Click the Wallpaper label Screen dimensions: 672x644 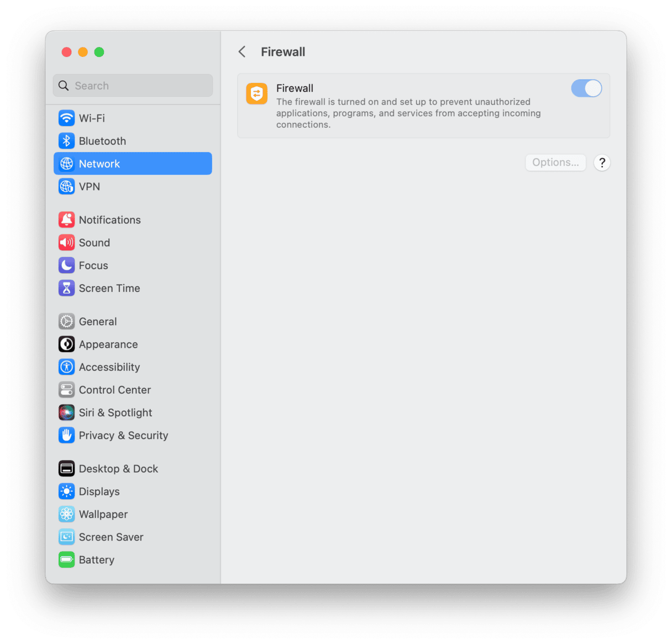pos(103,514)
